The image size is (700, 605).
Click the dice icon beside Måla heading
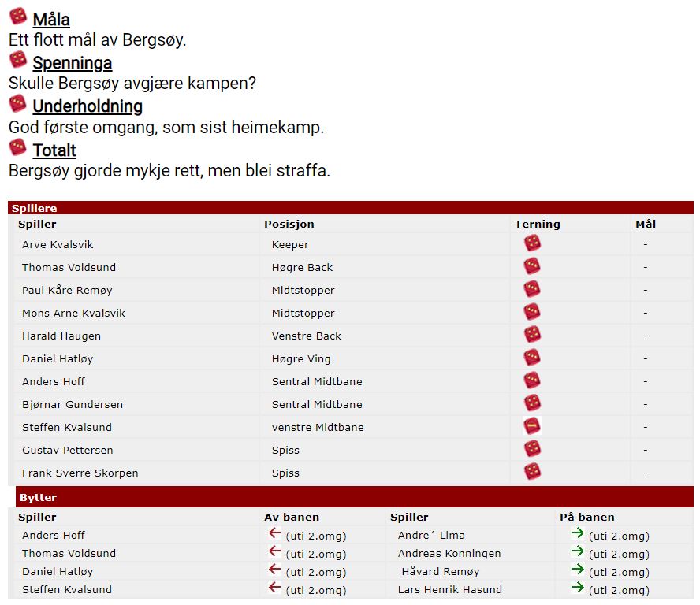tap(18, 16)
